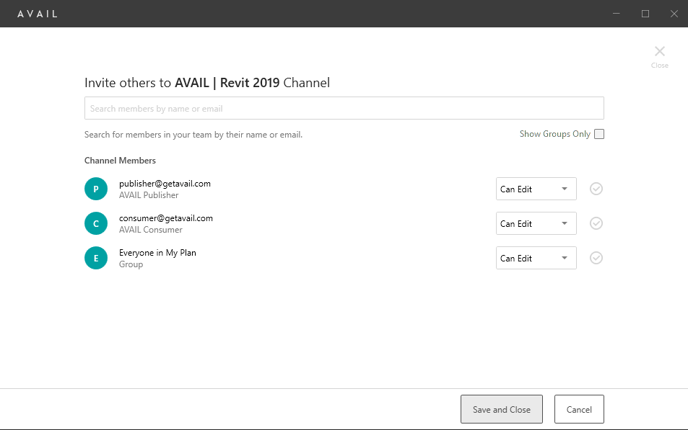Open the Can Edit dropdown for Everyone in My Plan

(536, 258)
